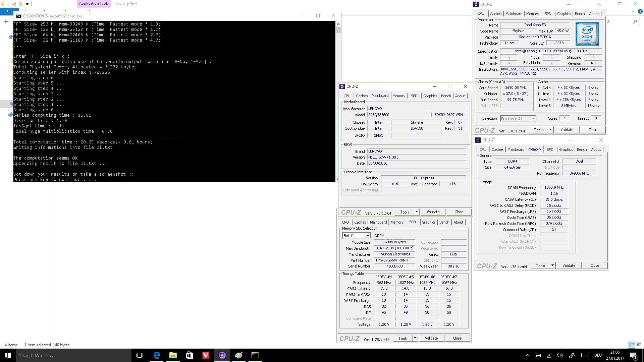This screenshot has height=362, width=644.
Task: Open Application Tools ribbon tab
Action: pyautogui.click(x=94, y=4)
